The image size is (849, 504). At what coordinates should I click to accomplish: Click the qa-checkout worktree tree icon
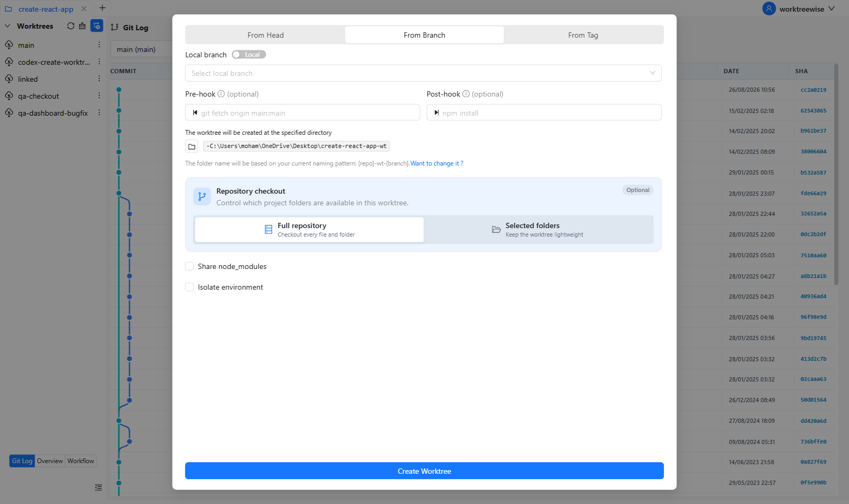click(9, 96)
